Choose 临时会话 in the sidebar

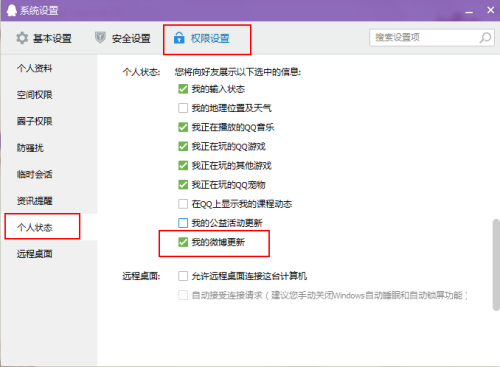click(x=35, y=174)
